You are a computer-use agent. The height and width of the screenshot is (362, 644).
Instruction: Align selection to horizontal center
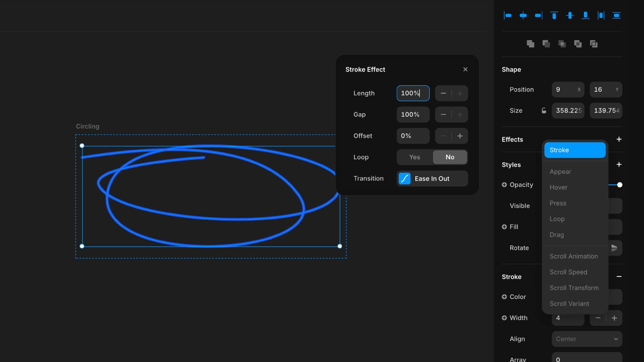(523, 16)
